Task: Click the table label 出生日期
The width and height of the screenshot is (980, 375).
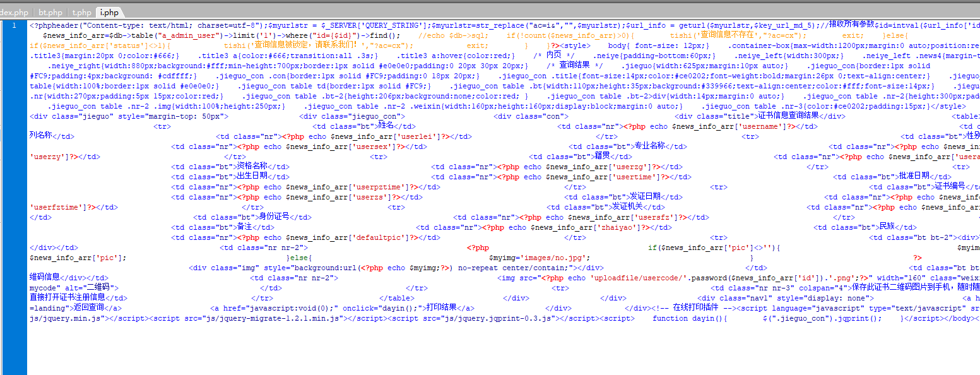Action: click(252, 177)
